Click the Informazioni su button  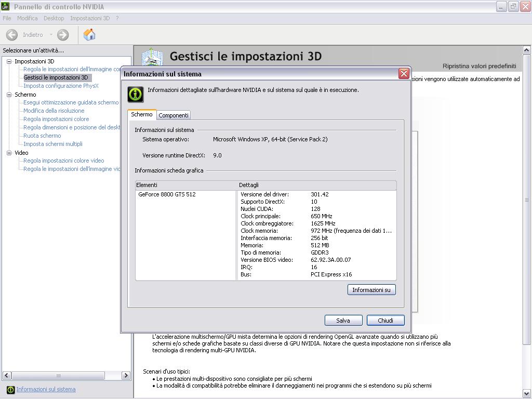click(371, 290)
